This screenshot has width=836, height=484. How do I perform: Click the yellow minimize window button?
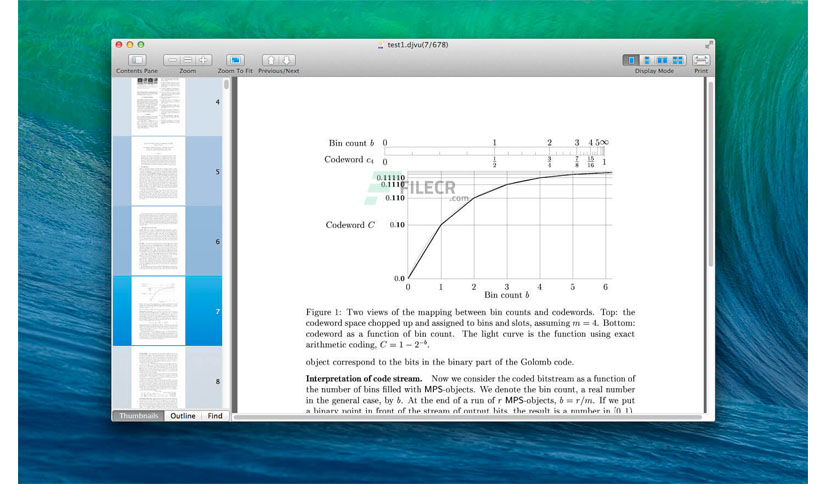[x=130, y=45]
